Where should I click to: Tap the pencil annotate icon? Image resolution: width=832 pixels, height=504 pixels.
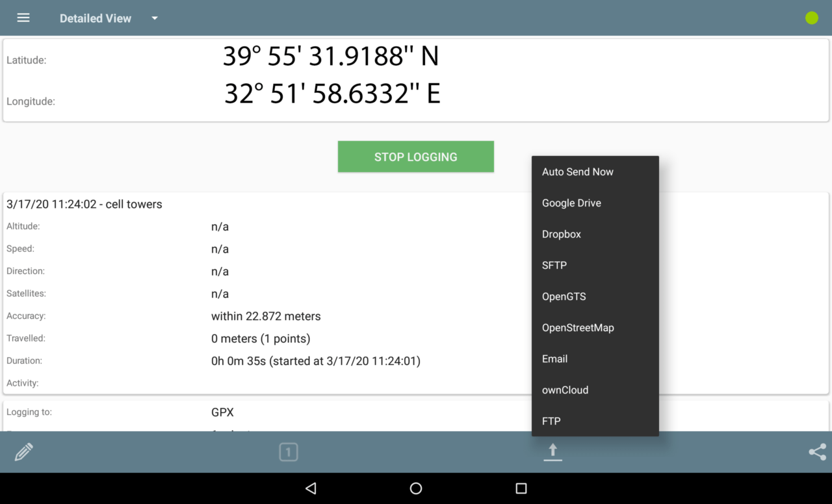point(24,452)
